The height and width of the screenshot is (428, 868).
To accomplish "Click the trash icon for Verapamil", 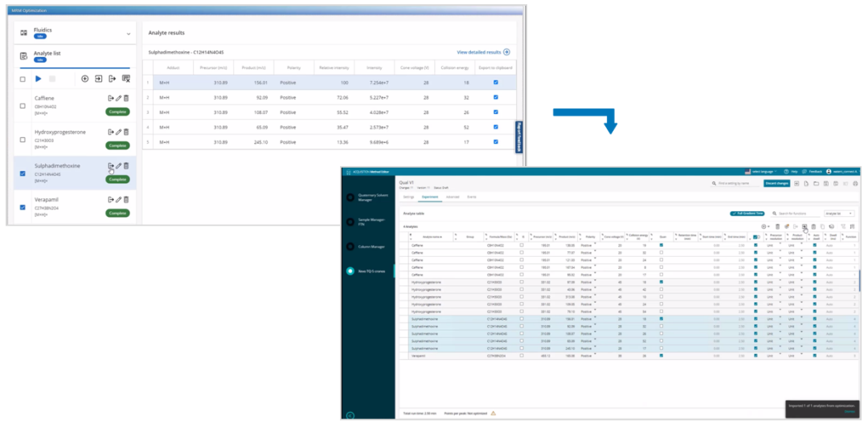I will 125,199.
